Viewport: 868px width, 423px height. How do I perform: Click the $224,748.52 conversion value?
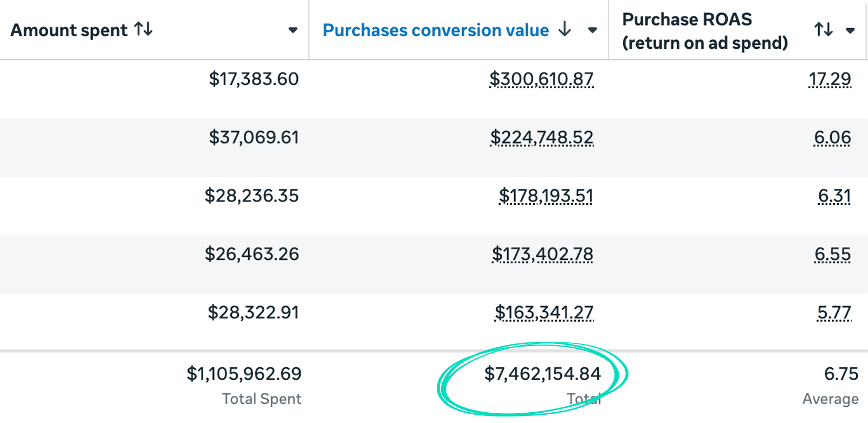[541, 138]
